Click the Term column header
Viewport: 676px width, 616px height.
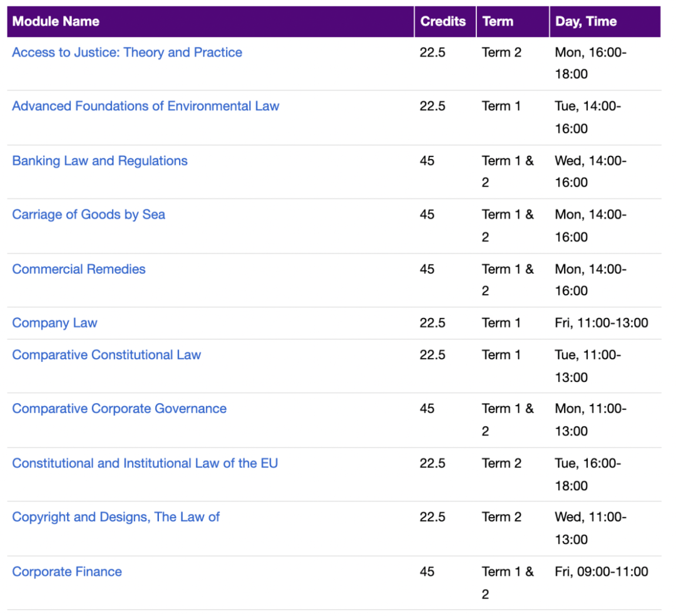pos(498,21)
